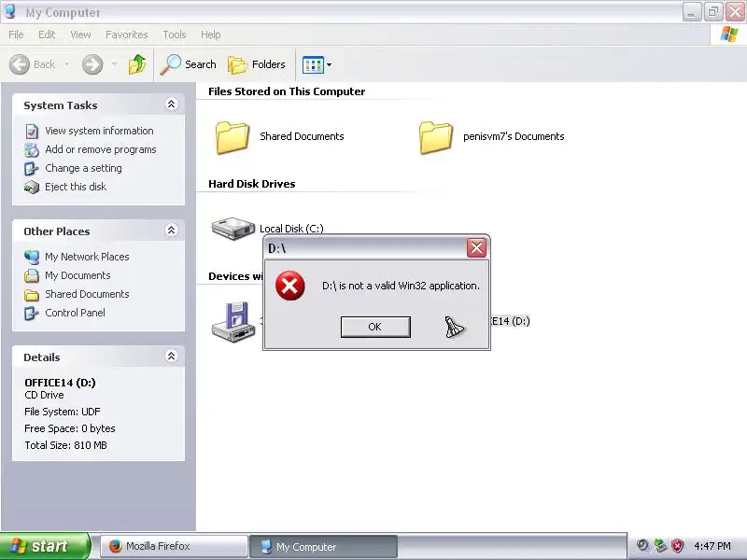Select the floppy drive icon
747x560 pixels.
click(x=233, y=321)
